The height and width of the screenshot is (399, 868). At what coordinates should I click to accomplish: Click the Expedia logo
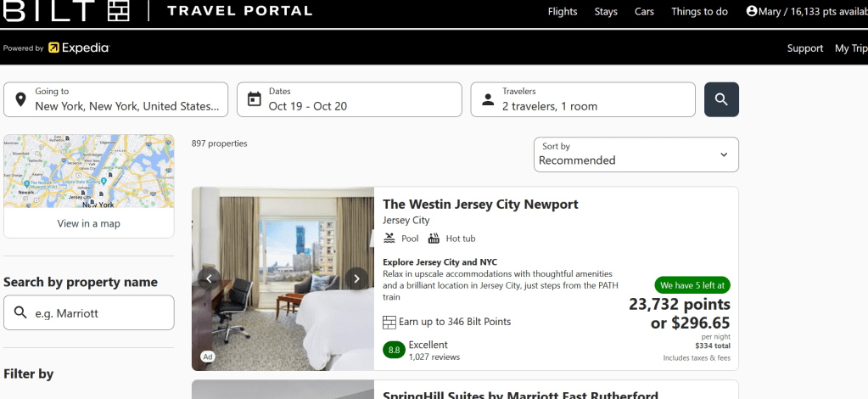[79, 48]
